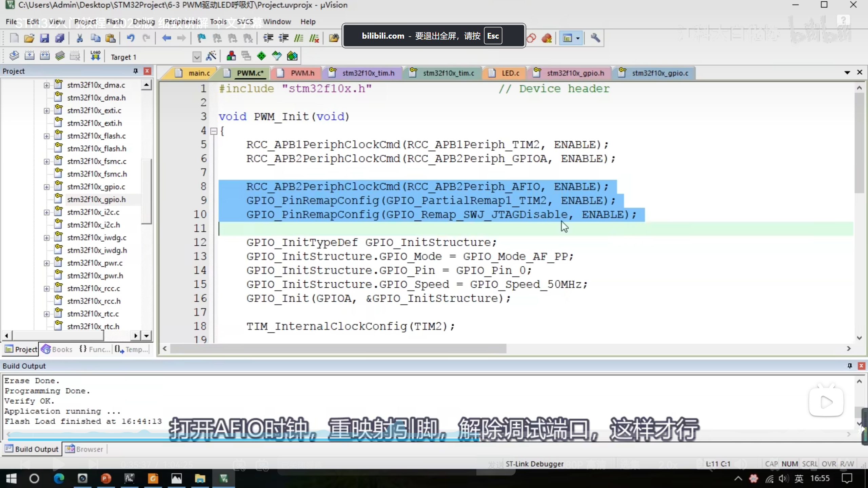The height and width of the screenshot is (488, 868).
Task: Open Options for Target magic wand icon
Action: click(211, 56)
